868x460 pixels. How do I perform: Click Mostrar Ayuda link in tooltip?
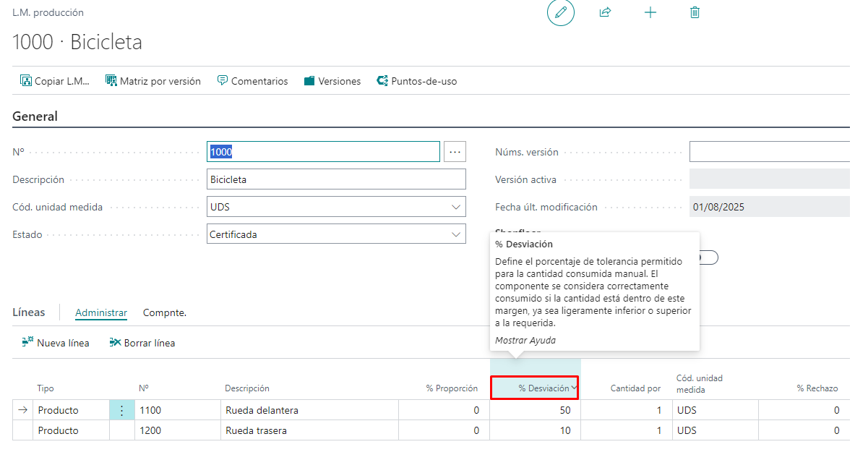tap(525, 340)
